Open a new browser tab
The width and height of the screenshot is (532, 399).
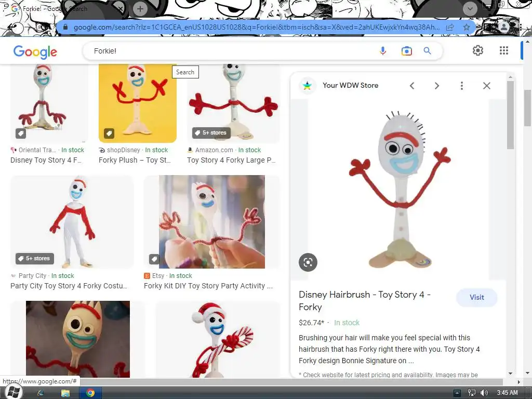click(x=140, y=9)
